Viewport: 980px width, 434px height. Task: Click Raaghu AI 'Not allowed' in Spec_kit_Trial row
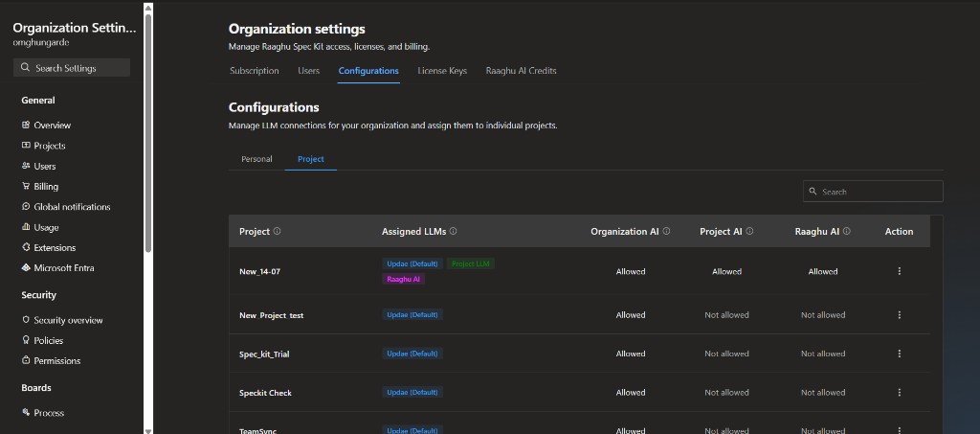point(823,354)
